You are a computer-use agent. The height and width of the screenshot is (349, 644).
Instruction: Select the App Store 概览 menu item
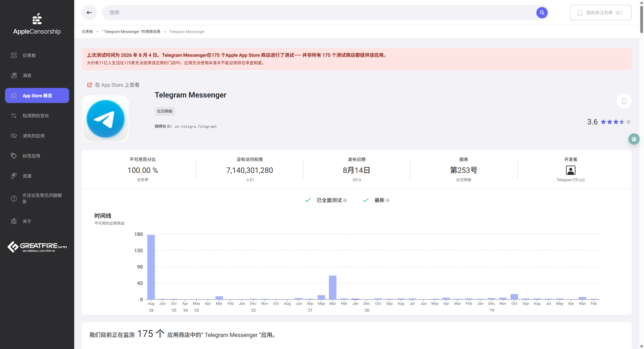37,95
